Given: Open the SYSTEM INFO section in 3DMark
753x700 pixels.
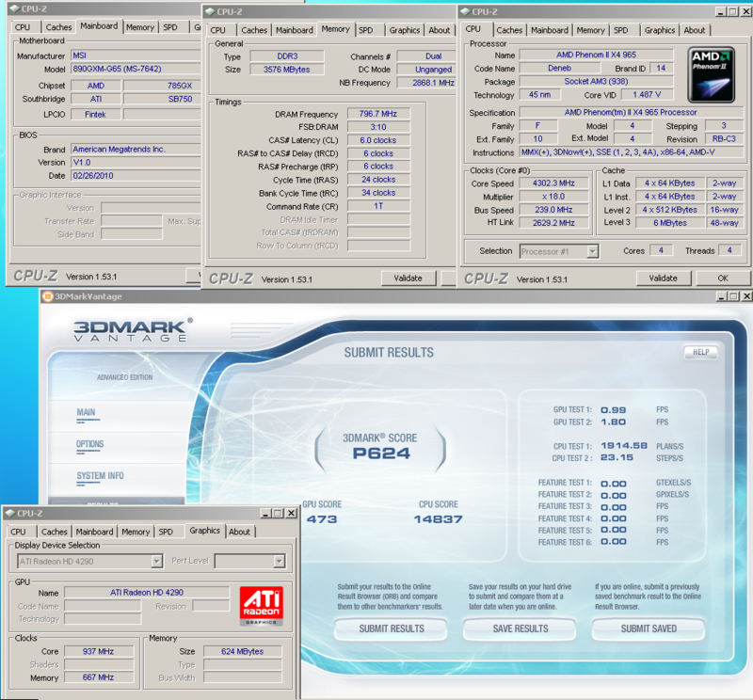Looking at the screenshot, I should [100, 476].
